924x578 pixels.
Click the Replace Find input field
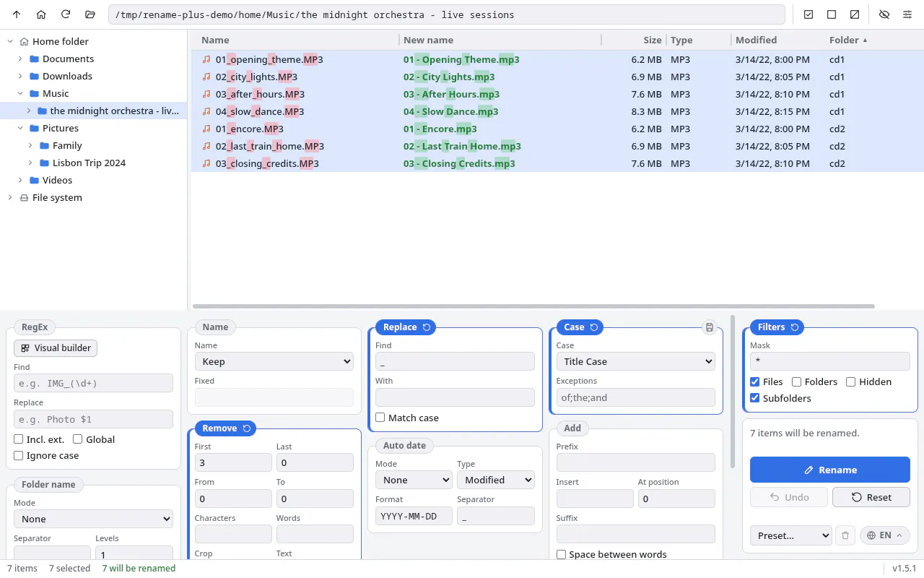click(455, 361)
